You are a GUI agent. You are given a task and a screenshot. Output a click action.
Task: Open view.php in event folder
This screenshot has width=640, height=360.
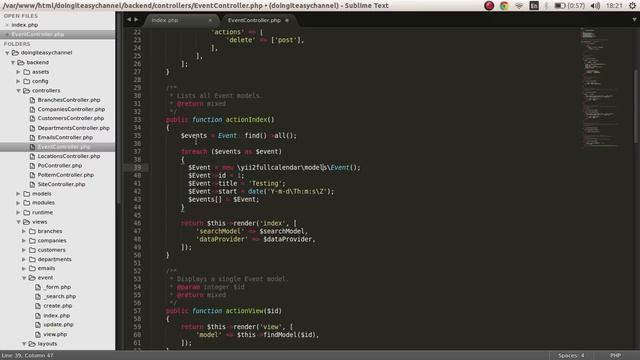point(55,334)
